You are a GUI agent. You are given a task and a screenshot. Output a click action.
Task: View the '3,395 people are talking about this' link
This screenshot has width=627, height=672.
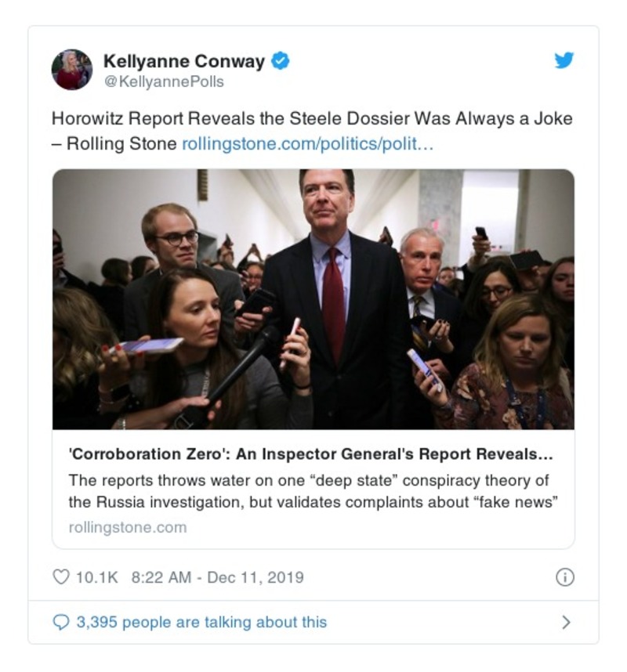pos(201,623)
